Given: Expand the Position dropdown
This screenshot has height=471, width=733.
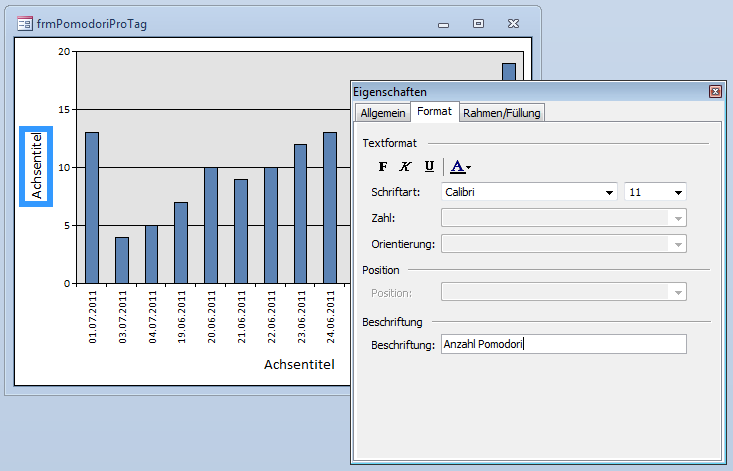Looking at the screenshot, I should click(x=678, y=292).
